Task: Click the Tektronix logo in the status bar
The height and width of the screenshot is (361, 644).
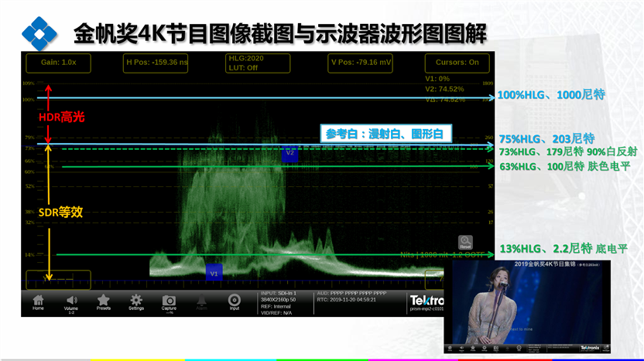Action: pos(426,300)
